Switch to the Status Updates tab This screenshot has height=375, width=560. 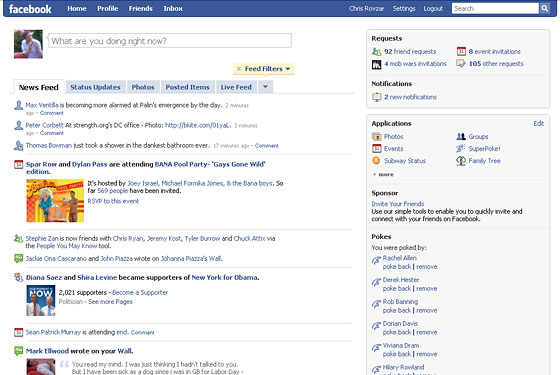(95, 87)
